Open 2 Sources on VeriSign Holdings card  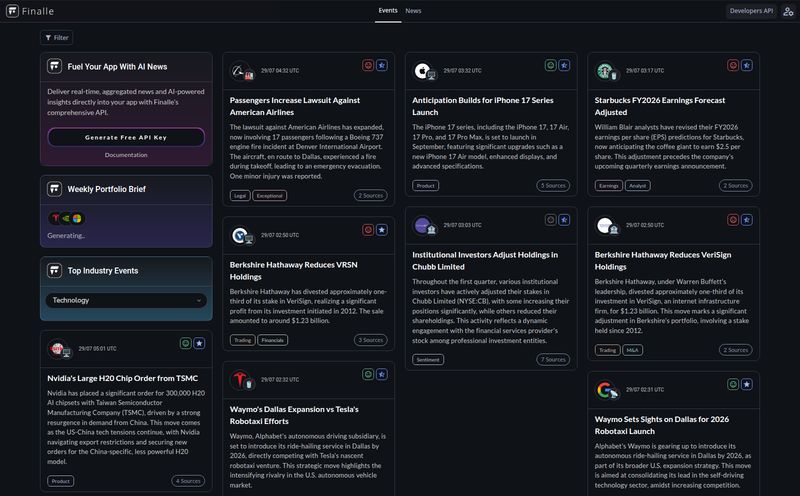[x=735, y=350]
